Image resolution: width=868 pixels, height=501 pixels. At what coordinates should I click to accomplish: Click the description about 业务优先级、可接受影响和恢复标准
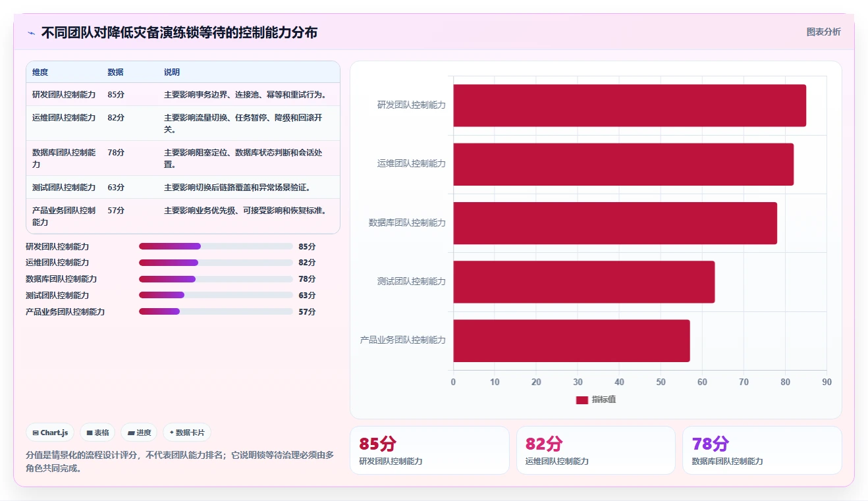coord(246,211)
